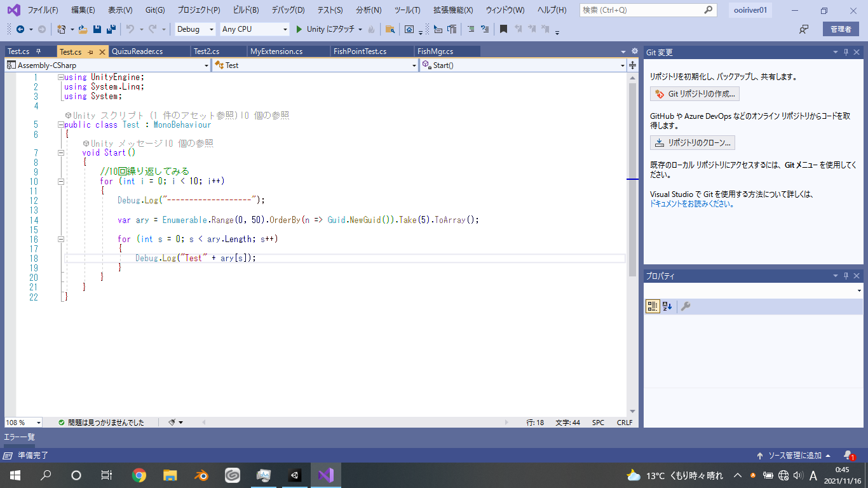Pin the first Test.cs tab
The image size is (868, 488).
[x=39, y=51]
